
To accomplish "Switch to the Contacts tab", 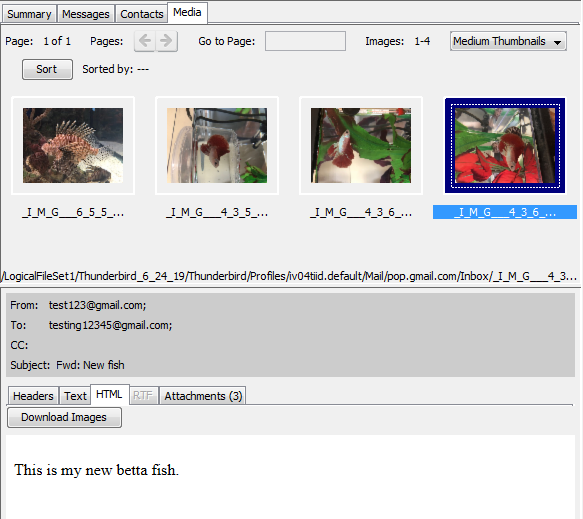I will tap(142, 14).
